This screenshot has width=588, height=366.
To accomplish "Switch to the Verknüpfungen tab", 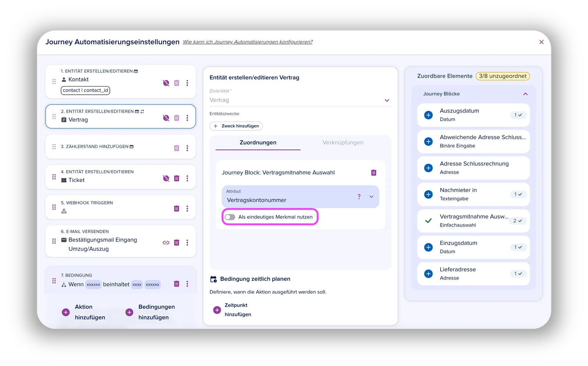I will point(343,142).
